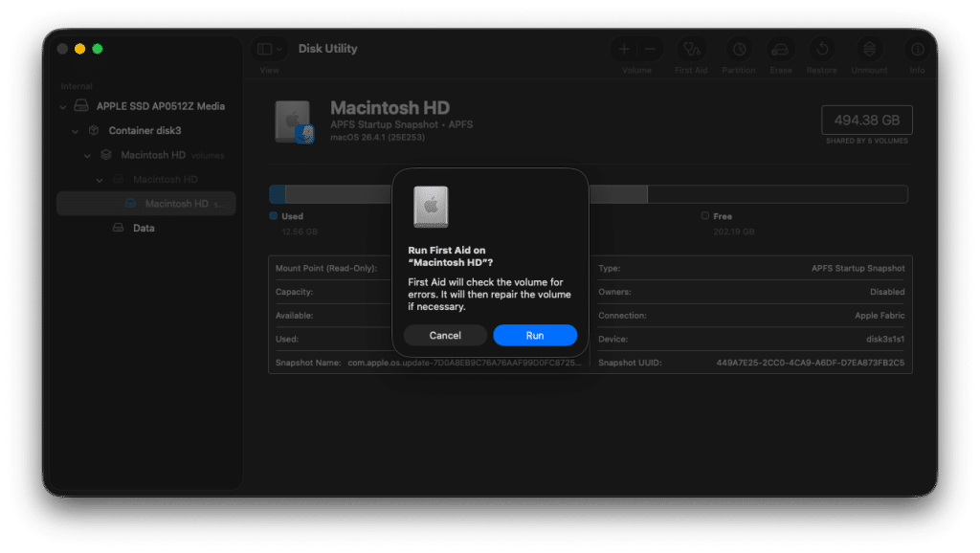The height and width of the screenshot is (553, 980).
Task: Click the blue used segment of usage bar
Action: tap(277, 194)
